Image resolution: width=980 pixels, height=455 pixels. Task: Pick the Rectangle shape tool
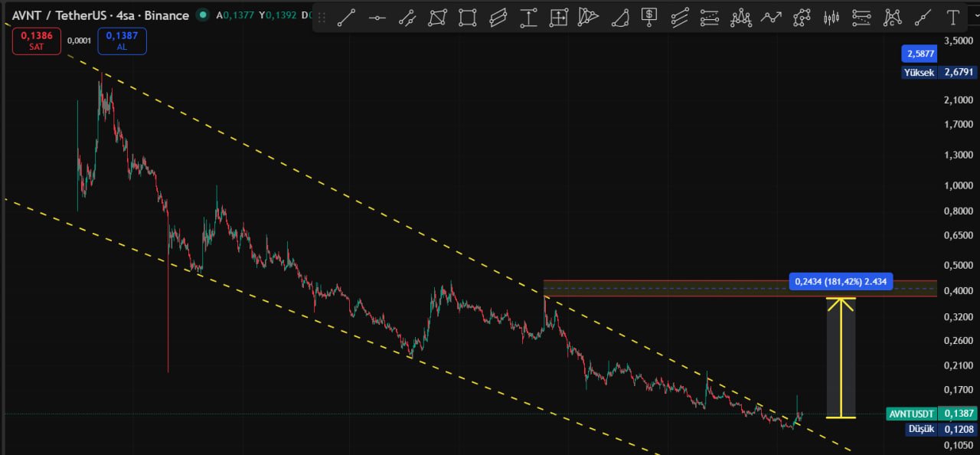(x=468, y=17)
